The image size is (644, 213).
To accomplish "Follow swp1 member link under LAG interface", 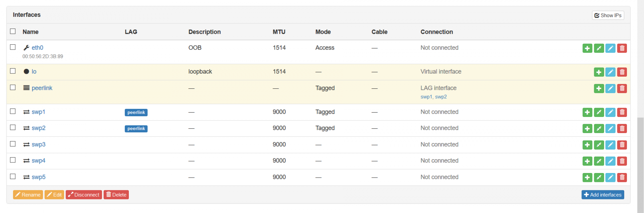I will 426,97.
